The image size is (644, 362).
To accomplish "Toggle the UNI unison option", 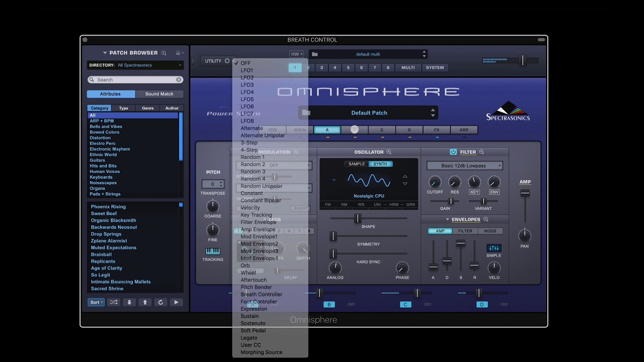I will (x=377, y=205).
